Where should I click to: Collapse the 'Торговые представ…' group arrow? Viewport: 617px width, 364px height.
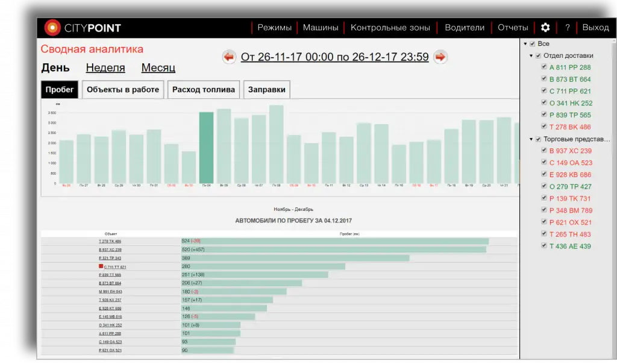click(x=531, y=139)
